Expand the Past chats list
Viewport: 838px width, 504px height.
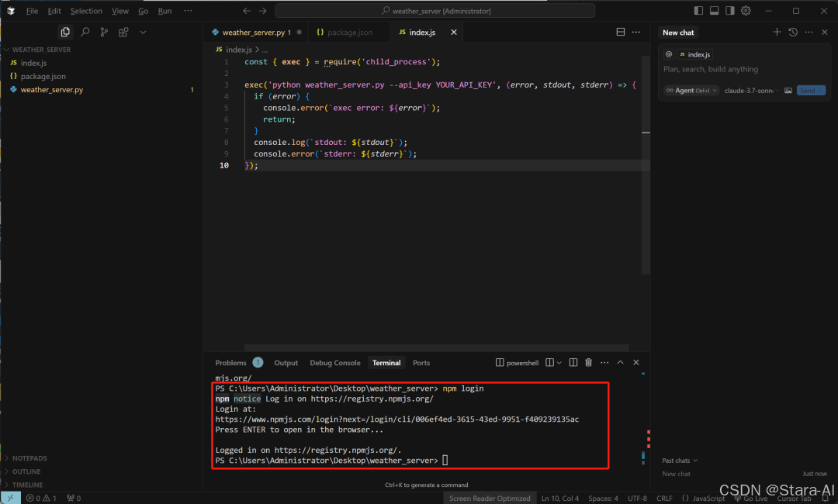(x=680, y=461)
